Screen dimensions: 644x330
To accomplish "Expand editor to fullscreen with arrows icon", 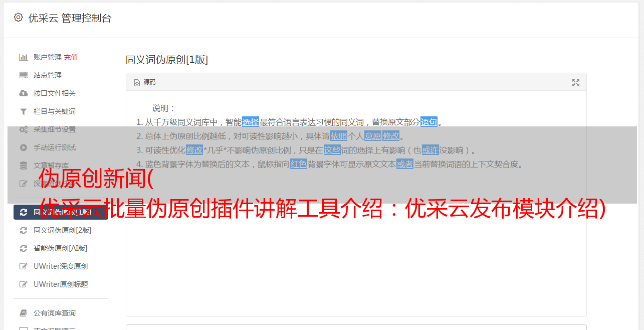I will [x=576, y=83].
